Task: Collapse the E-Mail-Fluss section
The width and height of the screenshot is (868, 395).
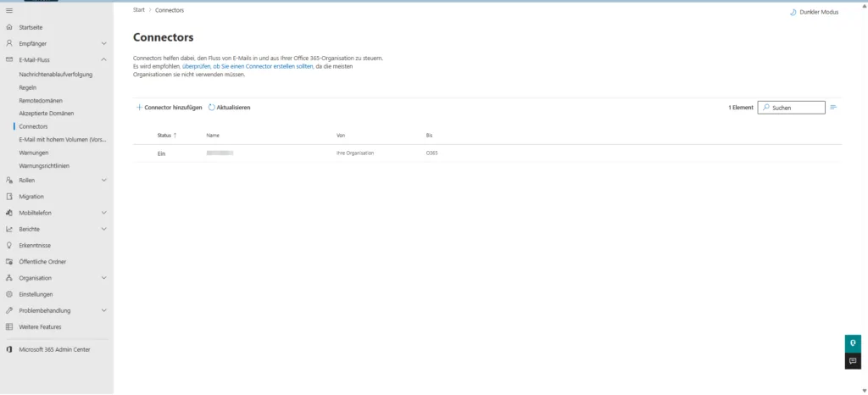Action: (x=103, y=60)
